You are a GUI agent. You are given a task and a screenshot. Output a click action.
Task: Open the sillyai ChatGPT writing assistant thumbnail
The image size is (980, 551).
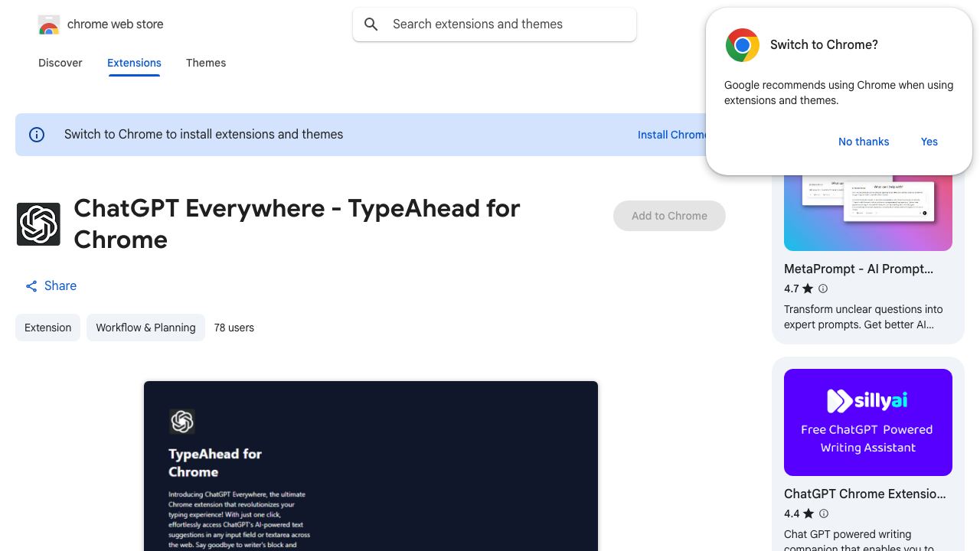click(868, 422)
